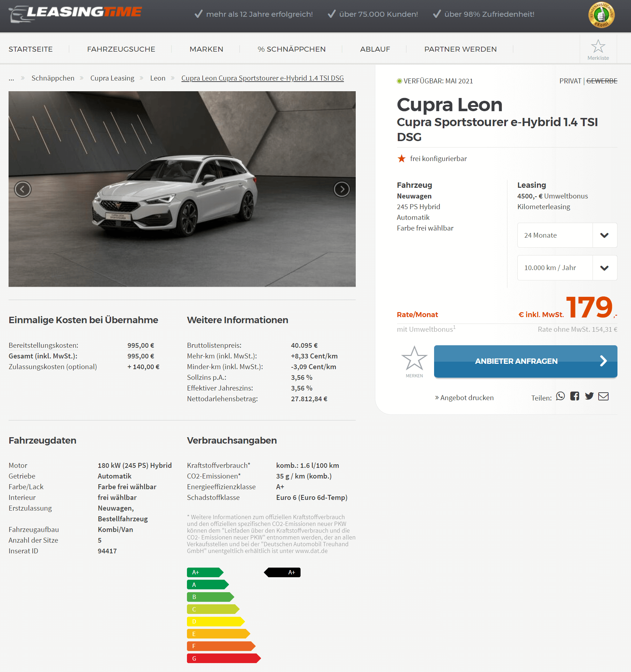Show previous car photo

click(23, 189)
